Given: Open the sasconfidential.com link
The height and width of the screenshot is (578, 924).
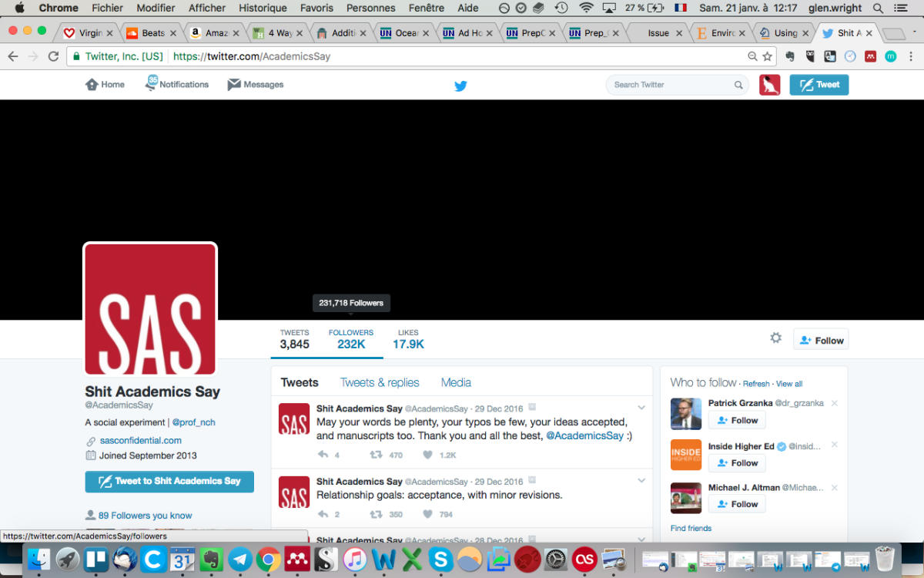Looking at the screenshot, I should point(140,441).
